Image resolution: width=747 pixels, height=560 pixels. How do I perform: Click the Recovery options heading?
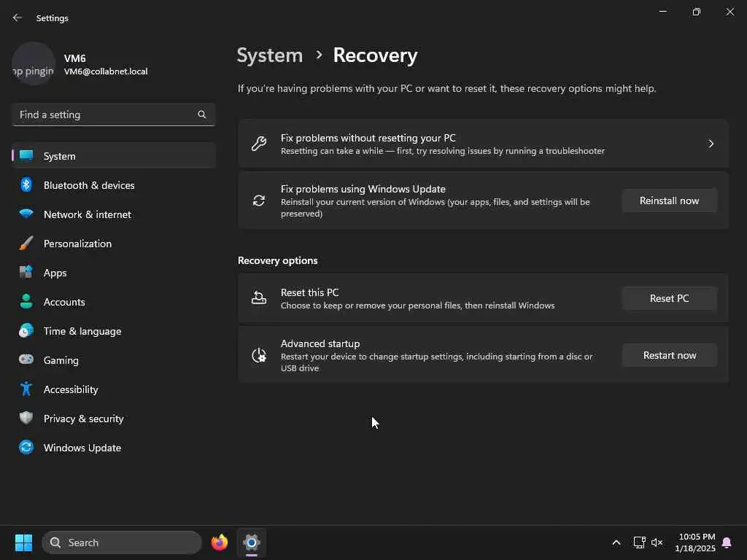tap(277, 260)
